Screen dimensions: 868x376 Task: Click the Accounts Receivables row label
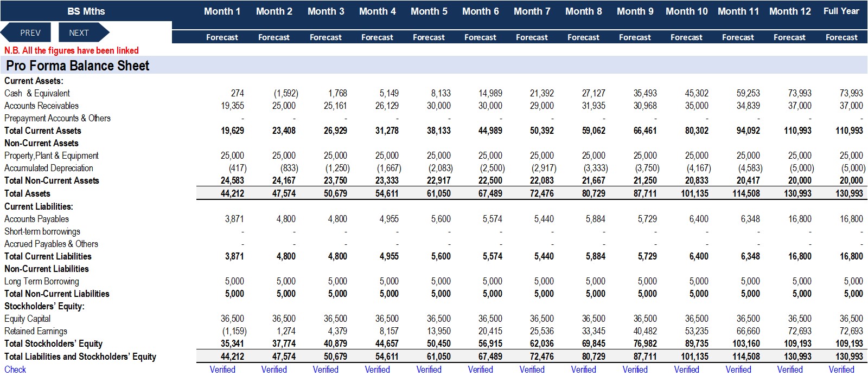(41, 106)
